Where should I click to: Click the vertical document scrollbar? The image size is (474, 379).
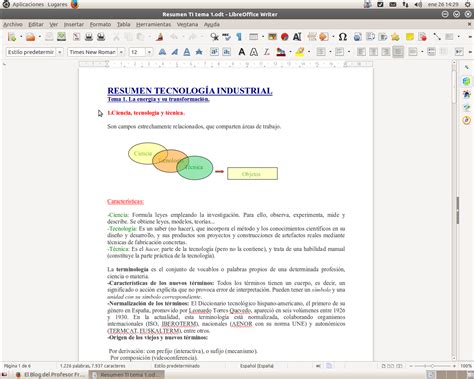pos(454,210)
